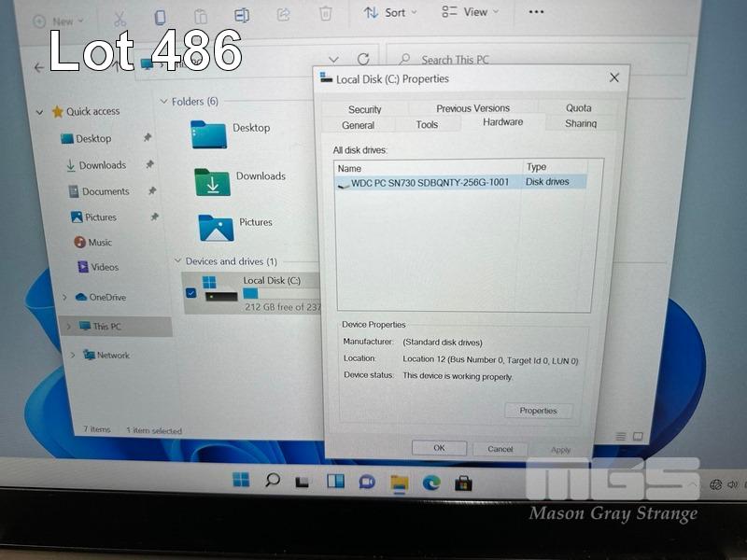Open the Downloads folder in main pane
This screenshot has width=747, height=560.
coord(212,181)
